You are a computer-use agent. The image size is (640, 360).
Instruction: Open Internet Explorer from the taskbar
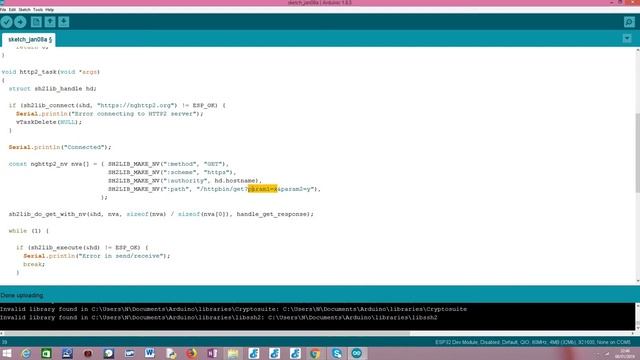(26, 353)
